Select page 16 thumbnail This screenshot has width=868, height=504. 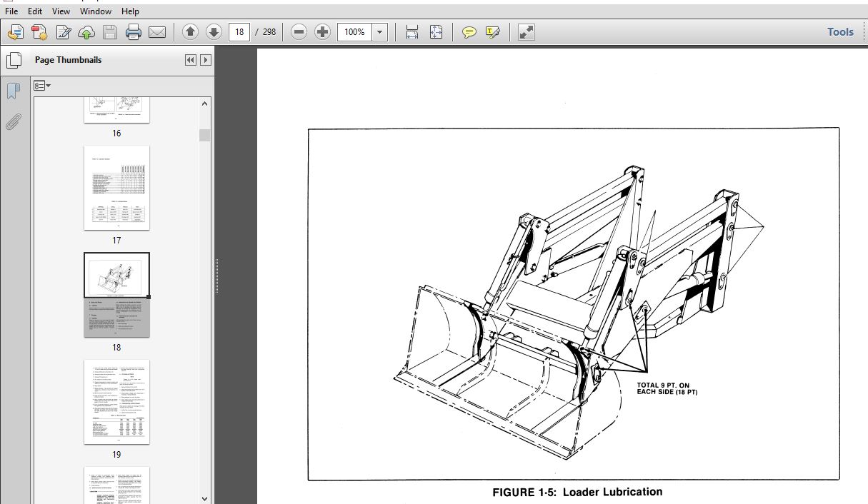tap(116, 109)
